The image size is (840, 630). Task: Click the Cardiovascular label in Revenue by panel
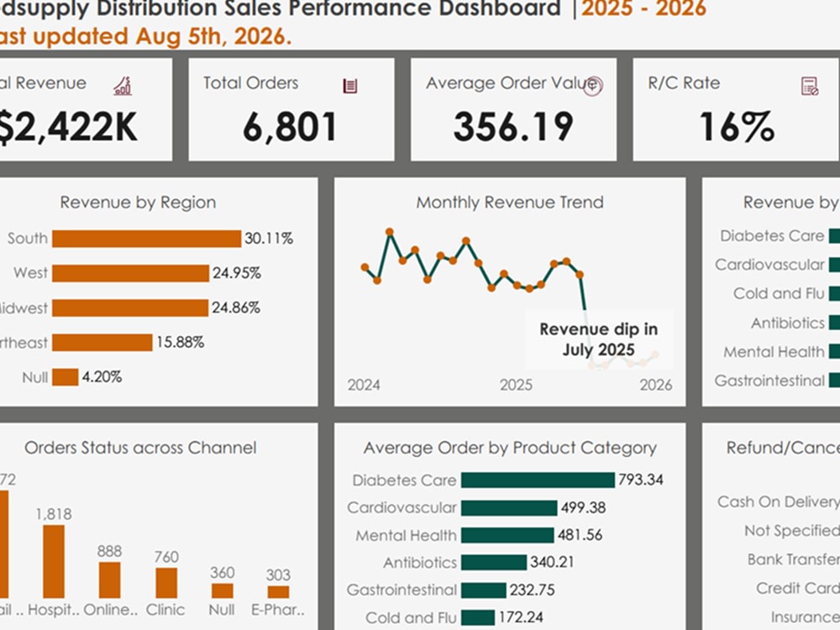tap(769, 265)
